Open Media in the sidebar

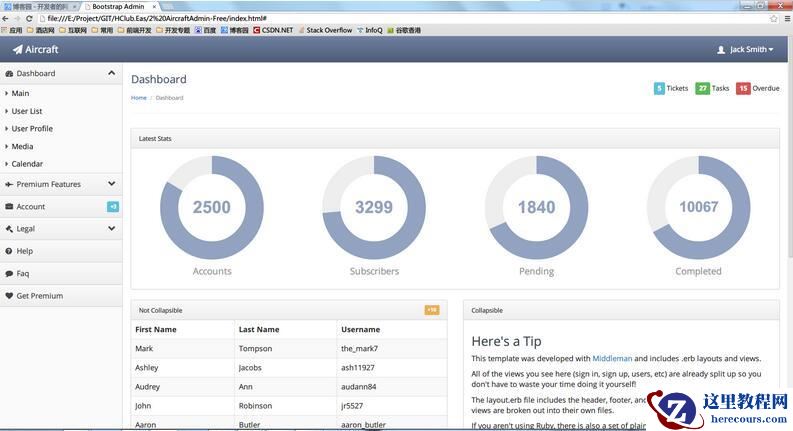coord(22,146)
